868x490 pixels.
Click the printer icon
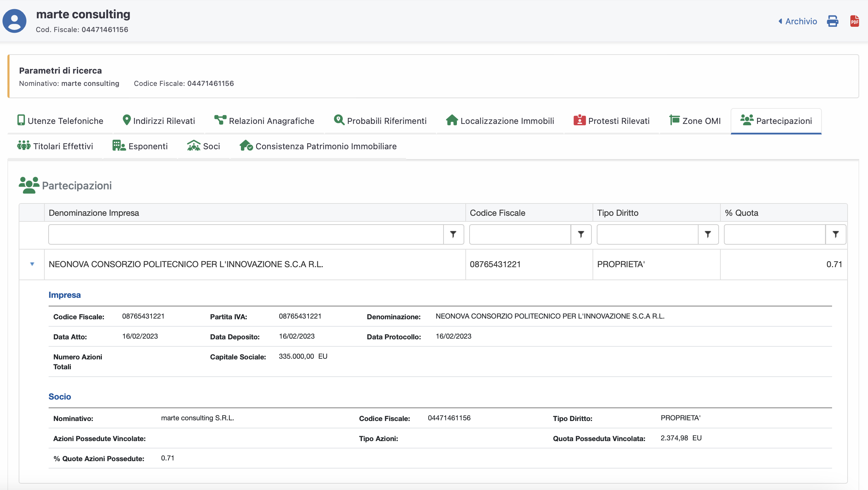pos(832,21)
